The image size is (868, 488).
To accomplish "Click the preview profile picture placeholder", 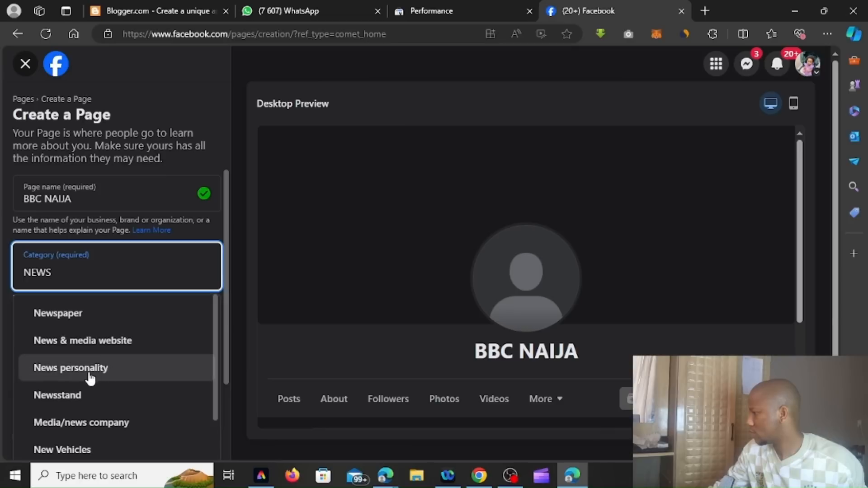I will [526, 278].
